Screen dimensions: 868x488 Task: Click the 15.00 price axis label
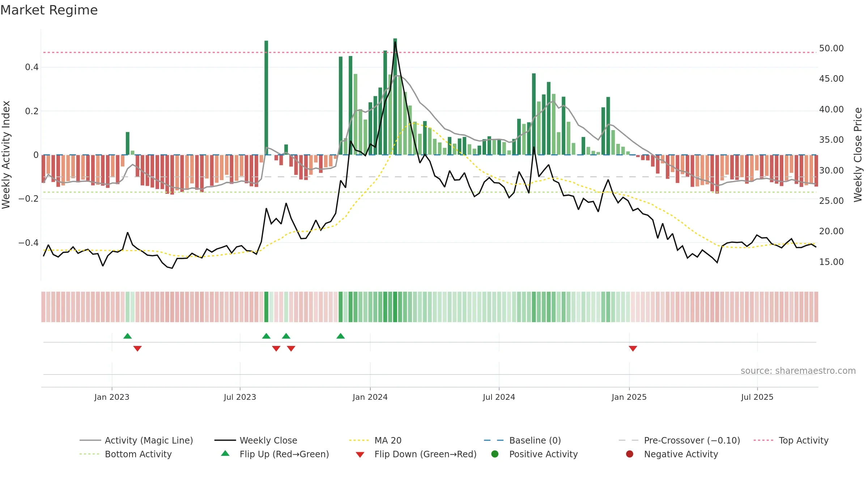pos(831,262)
